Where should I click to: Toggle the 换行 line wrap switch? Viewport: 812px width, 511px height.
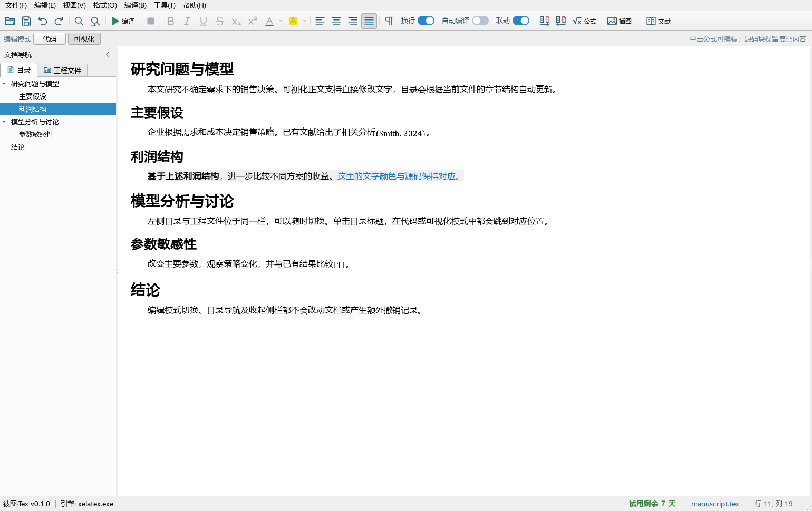coord(426,21)
